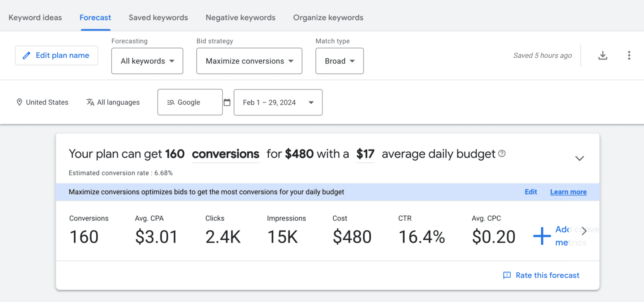644x302 pixels.
Task: Click the download icon
Action: click(602, 55)
